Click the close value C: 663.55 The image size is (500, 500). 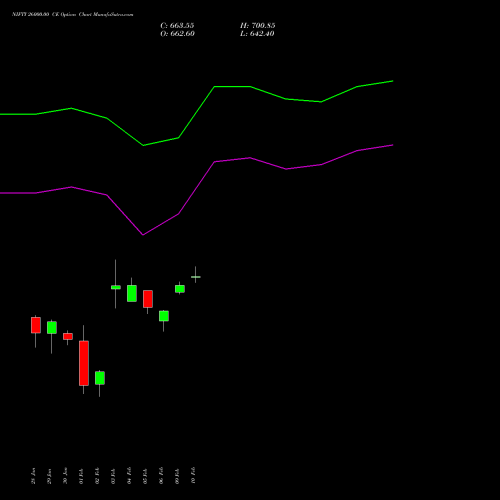coord(177,26)
